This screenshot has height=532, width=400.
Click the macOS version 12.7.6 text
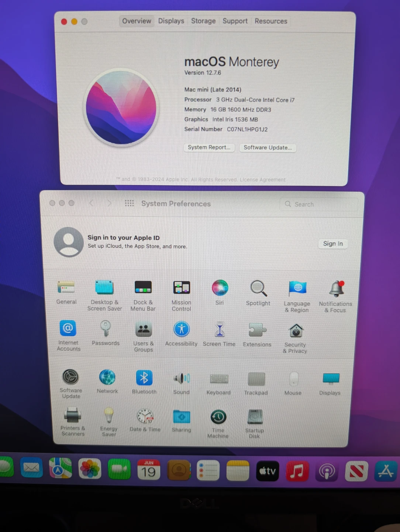click(x=203, y=73)
